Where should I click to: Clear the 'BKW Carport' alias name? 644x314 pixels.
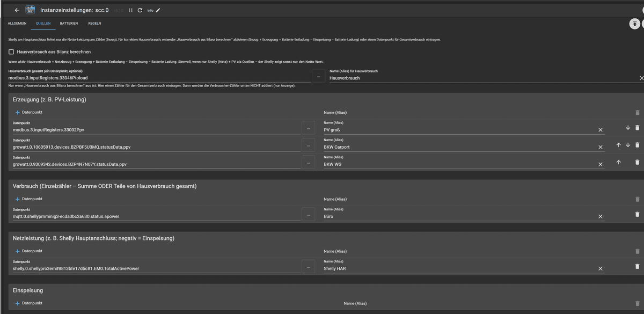600,147
